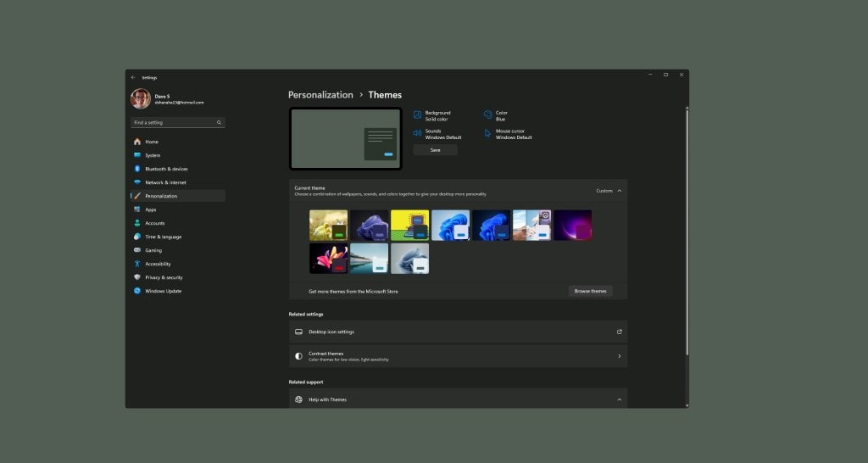The image size is (868, 463).
Task: Select Apps in the sidebar
Action: 178,210
